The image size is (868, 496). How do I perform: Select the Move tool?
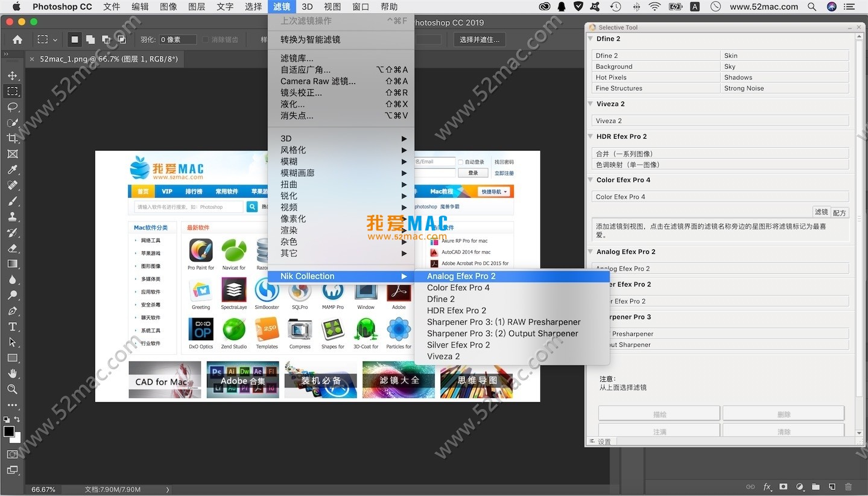12,75
